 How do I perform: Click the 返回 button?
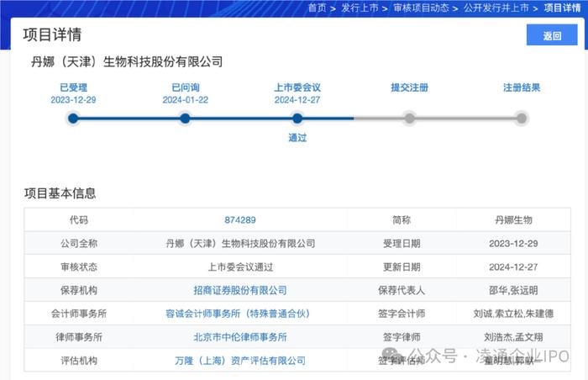coord(552,35)
